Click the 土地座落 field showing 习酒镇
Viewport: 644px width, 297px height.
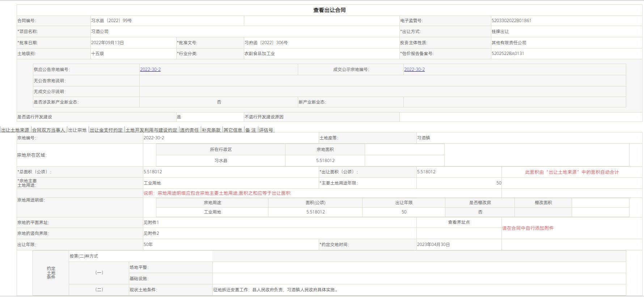423,138
